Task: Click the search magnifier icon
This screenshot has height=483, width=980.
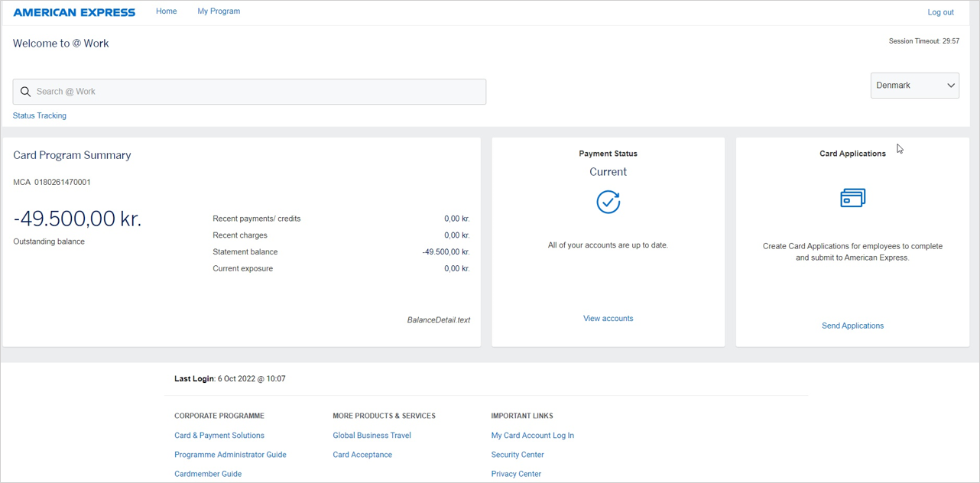Action: 25,92
